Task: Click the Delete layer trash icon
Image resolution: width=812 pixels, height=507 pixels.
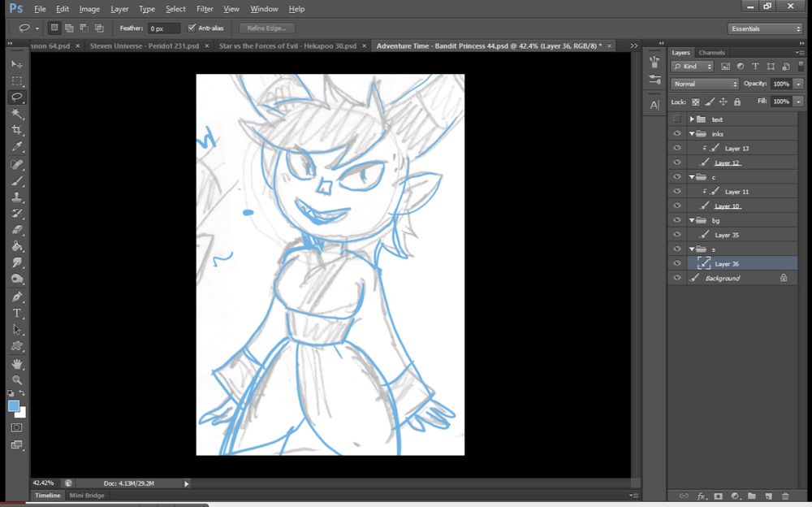Action: point(785,496)
